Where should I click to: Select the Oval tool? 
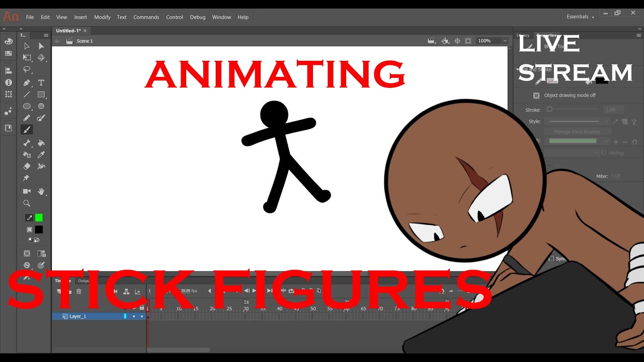tap(27, 106)
